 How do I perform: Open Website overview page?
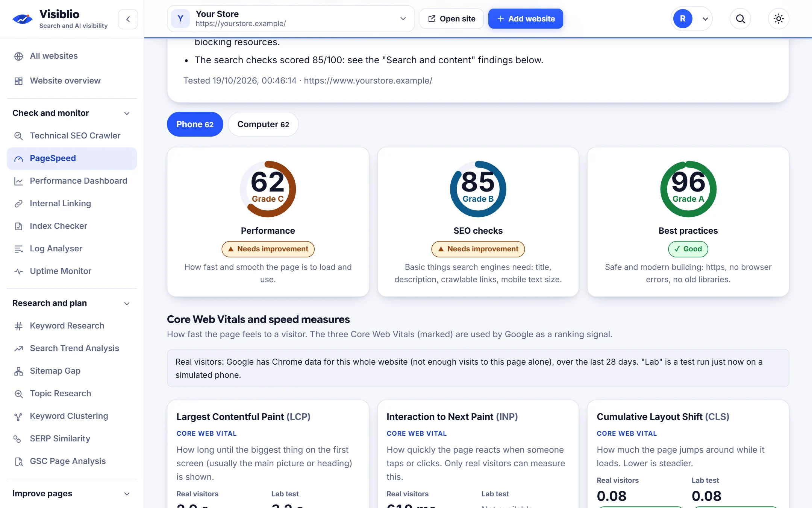pyautogui.click(x=72, y=81)
